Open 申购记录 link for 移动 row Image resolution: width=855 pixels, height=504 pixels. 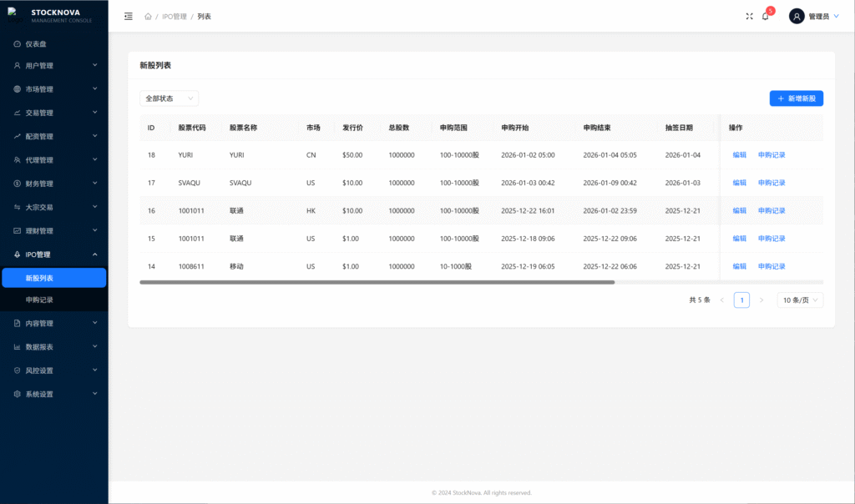pyautogui.click(x=772, y=266)
